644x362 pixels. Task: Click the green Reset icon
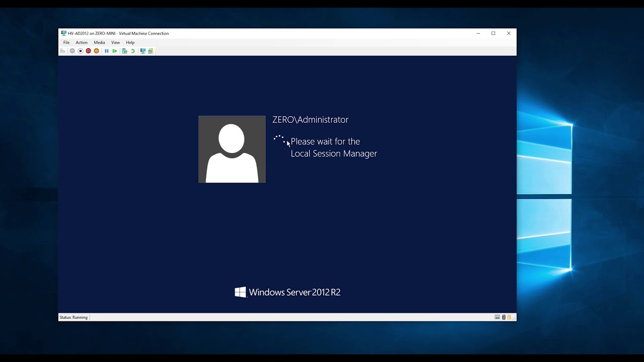[x=115, y=51]
